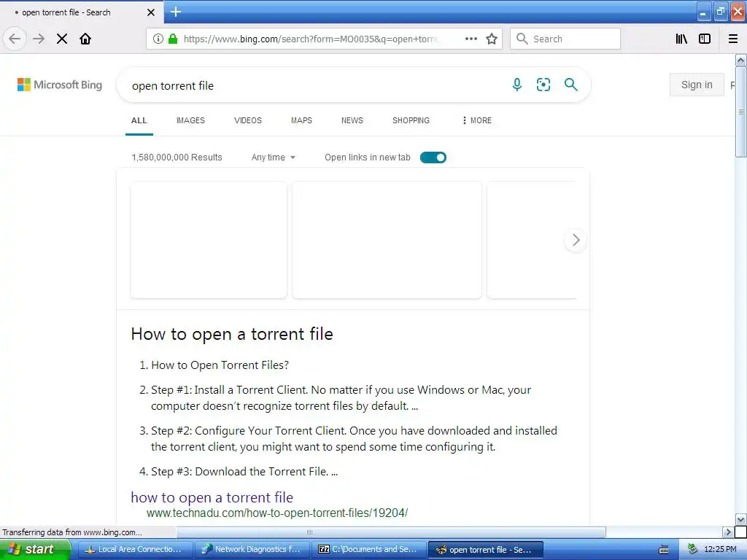
Task: Switch to C:\Documents and Se... 7-Zip taskbar item
Action: pyautogui.click(x=369, y=549)
